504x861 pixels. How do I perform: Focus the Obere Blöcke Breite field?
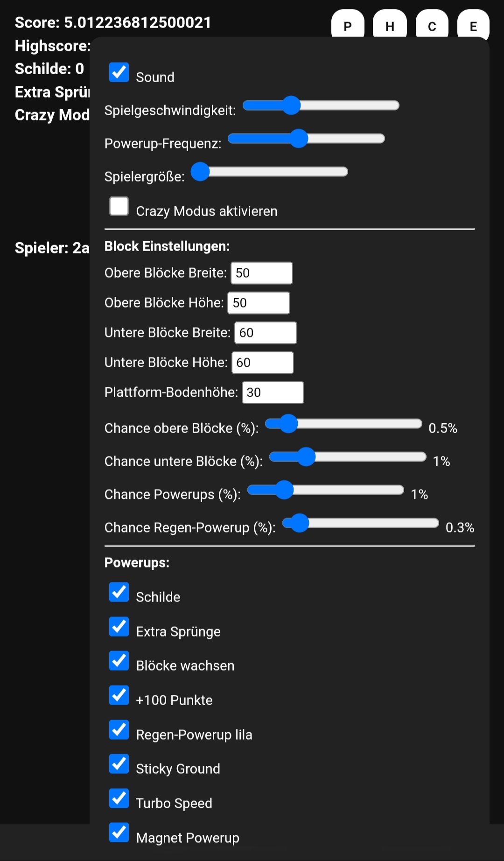pos(262,273)
